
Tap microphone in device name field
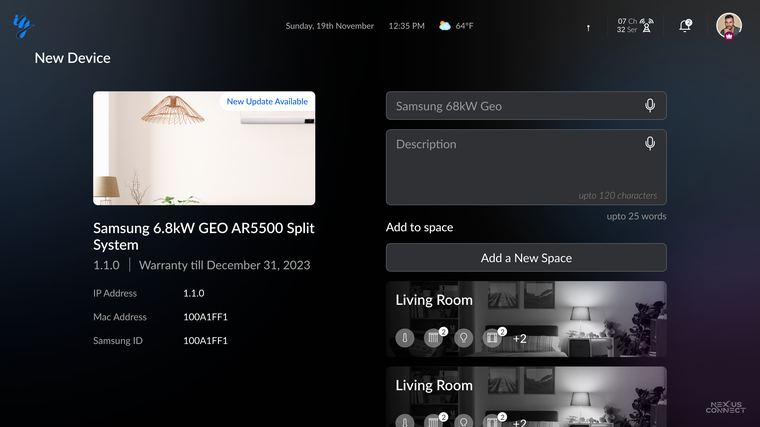coord(650,105)
